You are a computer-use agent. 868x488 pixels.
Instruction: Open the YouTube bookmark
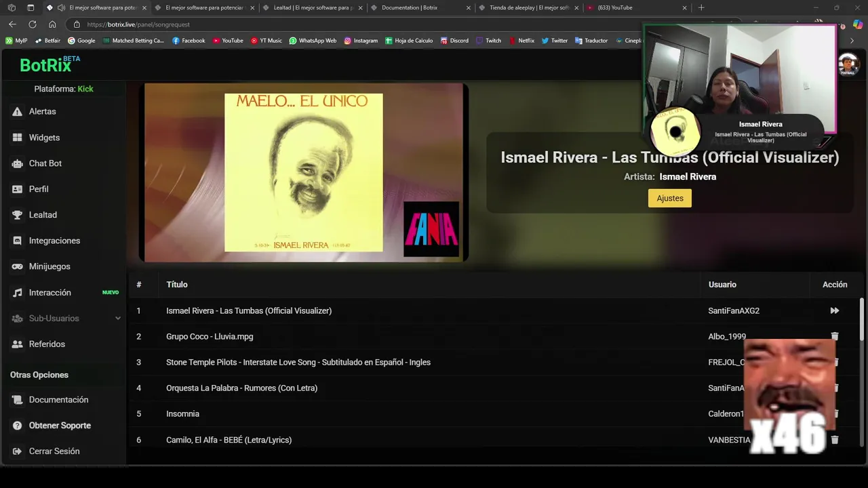click(228, 41)
